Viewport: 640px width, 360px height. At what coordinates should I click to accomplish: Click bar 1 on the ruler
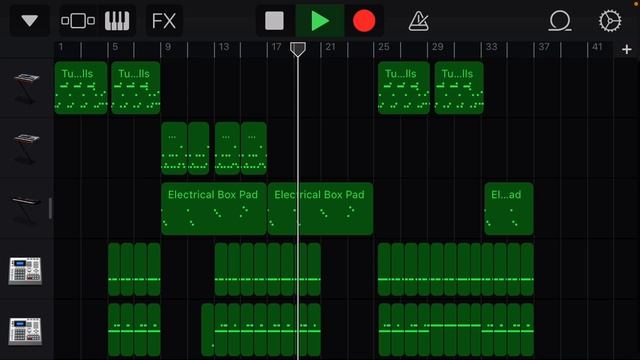(x=61, y=47)
